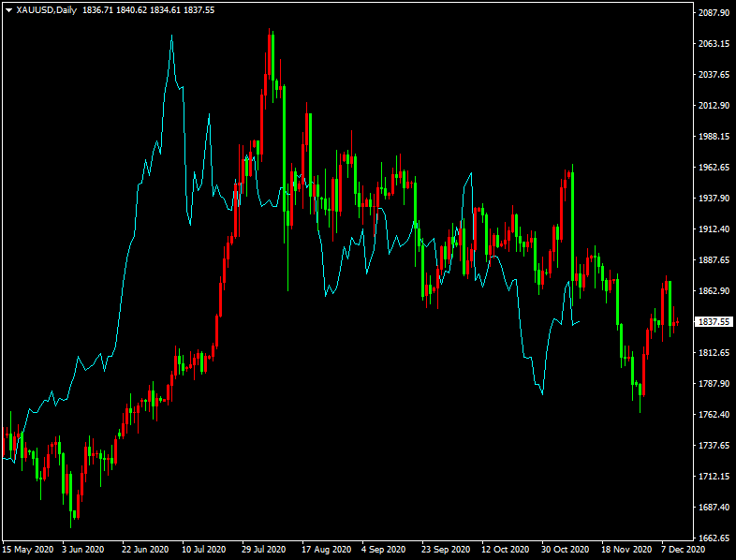Click price level 1712.15 on the scale

714,477
